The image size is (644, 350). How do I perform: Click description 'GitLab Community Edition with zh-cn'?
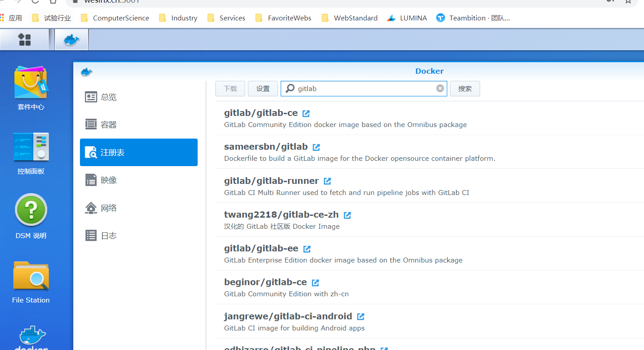point(286,294)
